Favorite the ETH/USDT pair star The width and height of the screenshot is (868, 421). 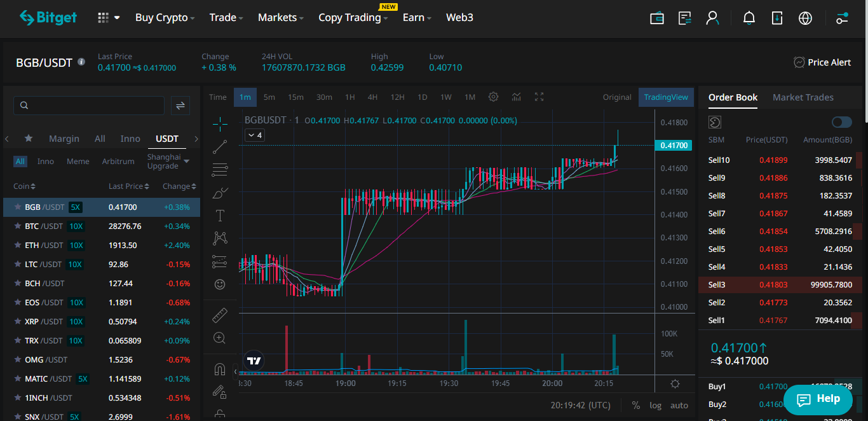pyautogui.click(x=18, y=245)
